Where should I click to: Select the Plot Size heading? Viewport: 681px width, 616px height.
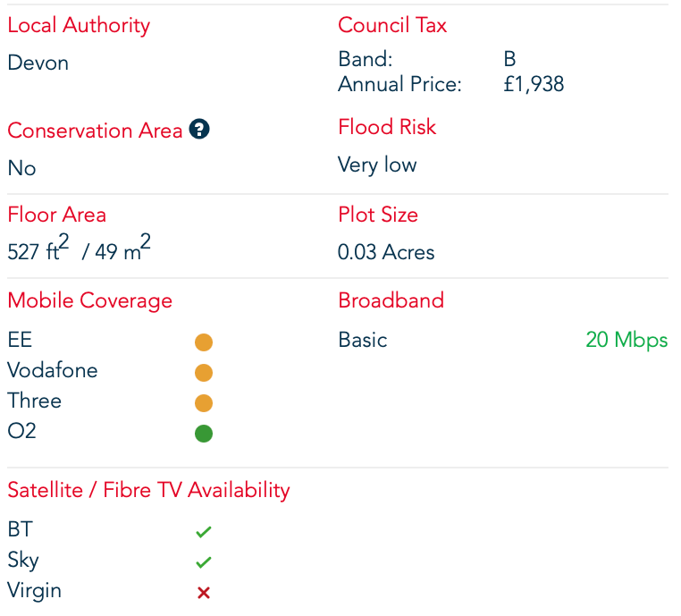click(378, 215)
